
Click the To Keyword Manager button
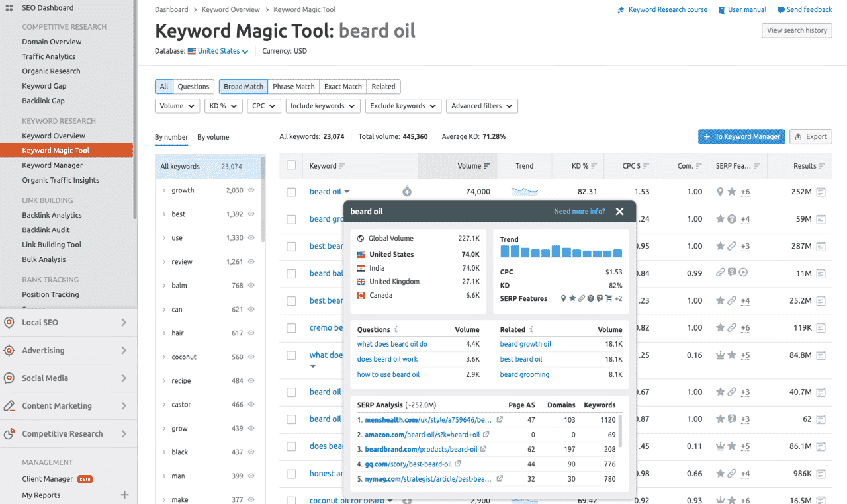pos(741,136)
